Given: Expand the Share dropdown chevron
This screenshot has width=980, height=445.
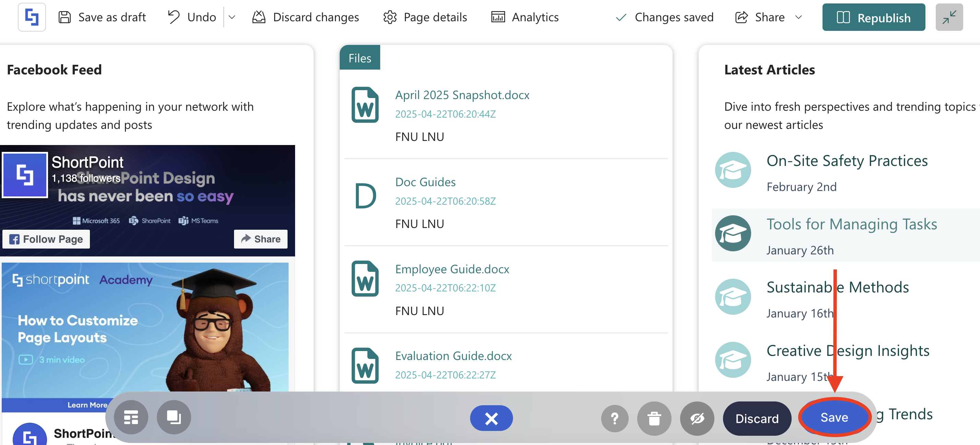Looking at the screenshot, I should pyautogui.click(x=798, y=17).
